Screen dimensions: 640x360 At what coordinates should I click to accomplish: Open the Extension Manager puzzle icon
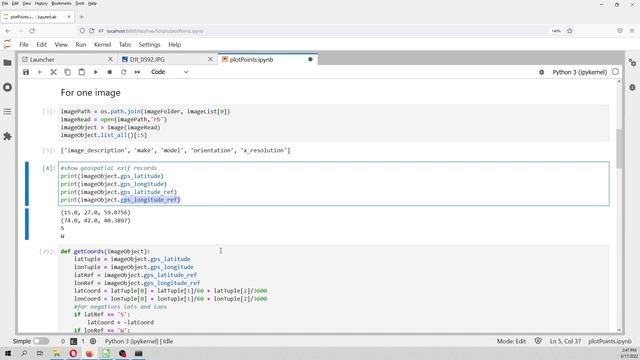pyautogui.click(x=7, y=136)
